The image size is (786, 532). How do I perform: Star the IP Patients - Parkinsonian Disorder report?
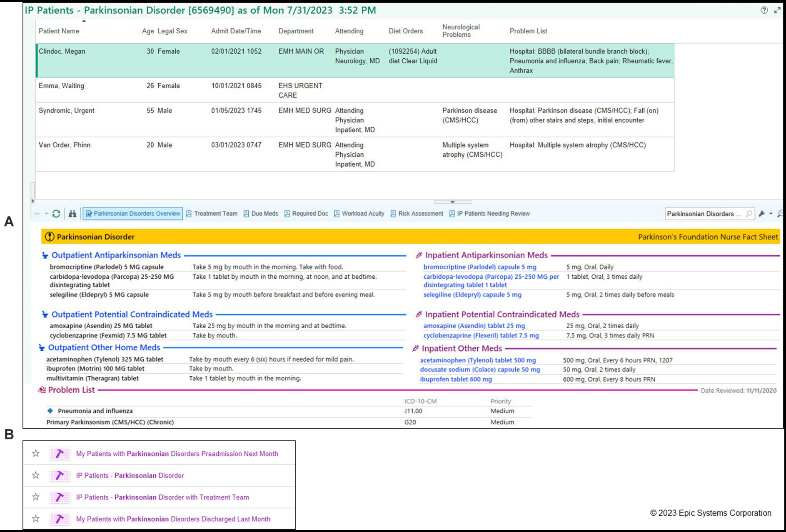36,475
